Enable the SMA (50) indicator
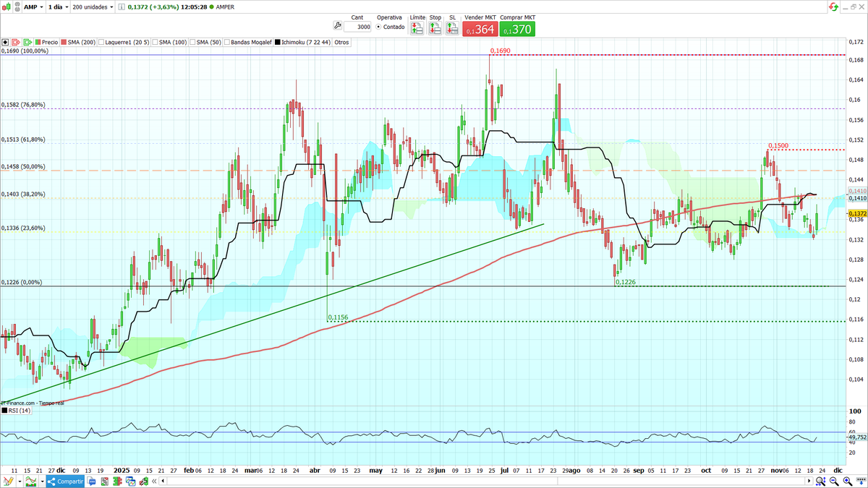 tap(193, 42)
